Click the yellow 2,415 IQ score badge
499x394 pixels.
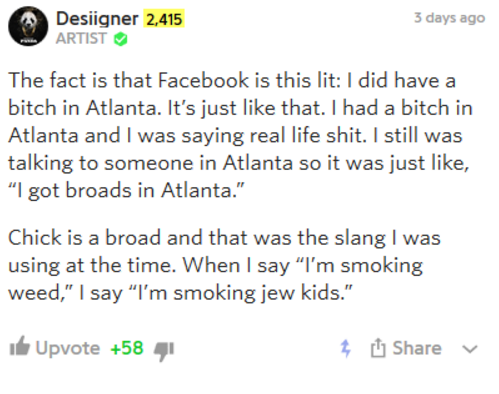(164, 19)
